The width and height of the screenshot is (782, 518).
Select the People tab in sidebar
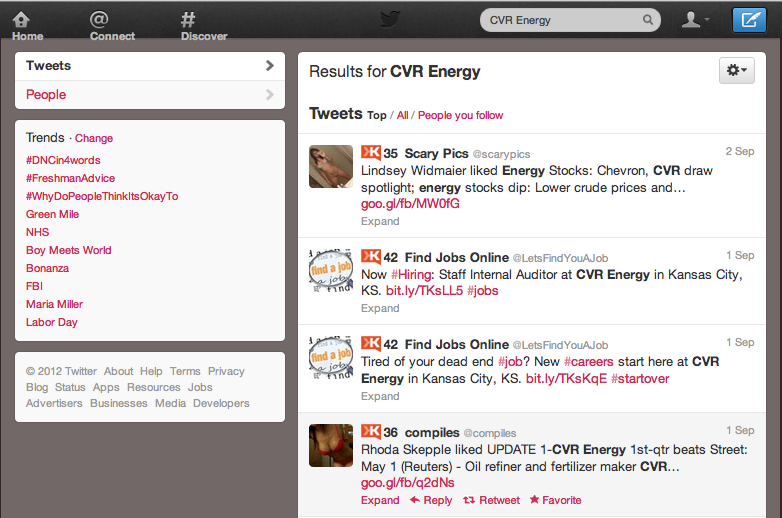pos(150,95)
